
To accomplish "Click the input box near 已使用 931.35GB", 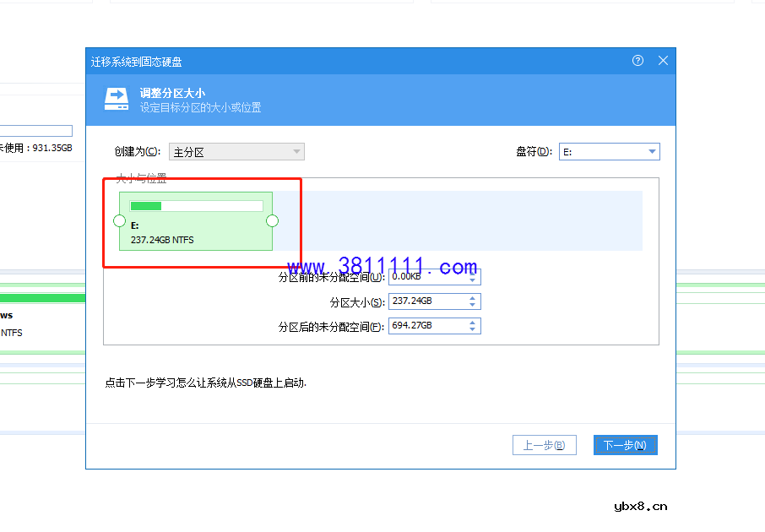I will click(x=35, y=130).
